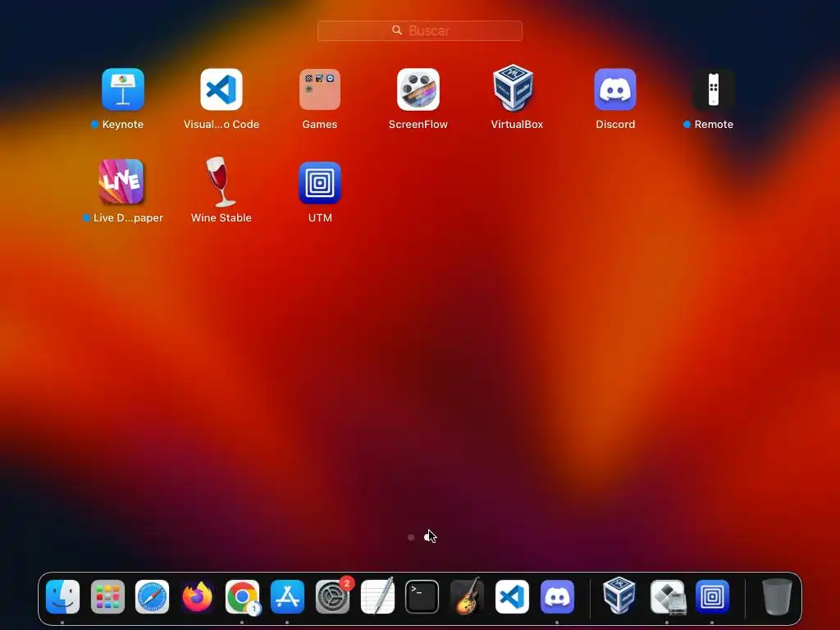Launch TextEdit from the Dock

[377, 597]
